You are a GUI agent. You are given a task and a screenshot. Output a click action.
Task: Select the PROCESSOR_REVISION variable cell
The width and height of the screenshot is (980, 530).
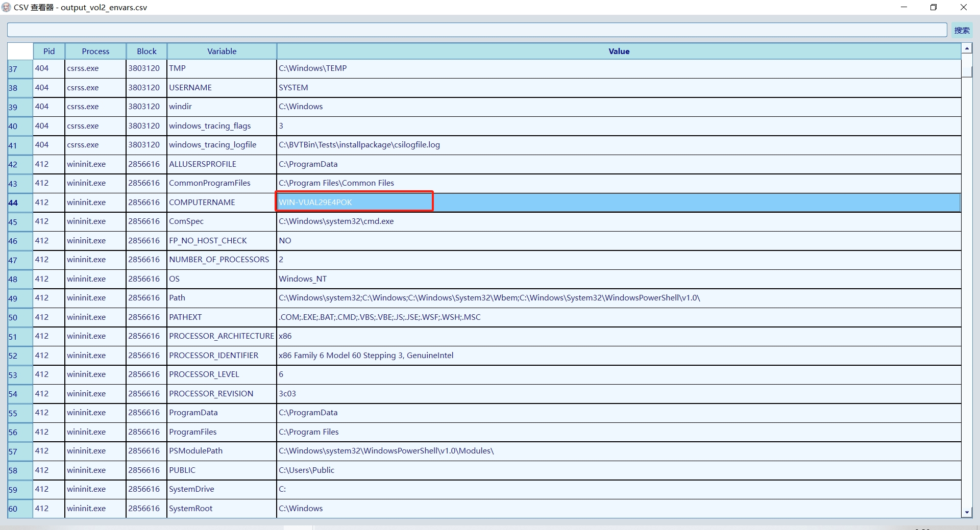click(222, 394)
